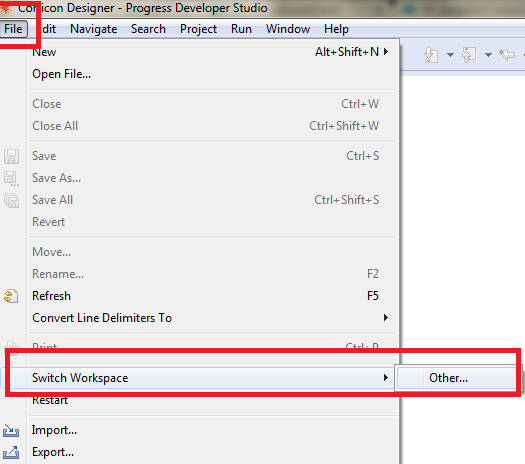Viewport: 525px width, 464px height.
Task: Click Save in the File menu
Action: [213, 156]
